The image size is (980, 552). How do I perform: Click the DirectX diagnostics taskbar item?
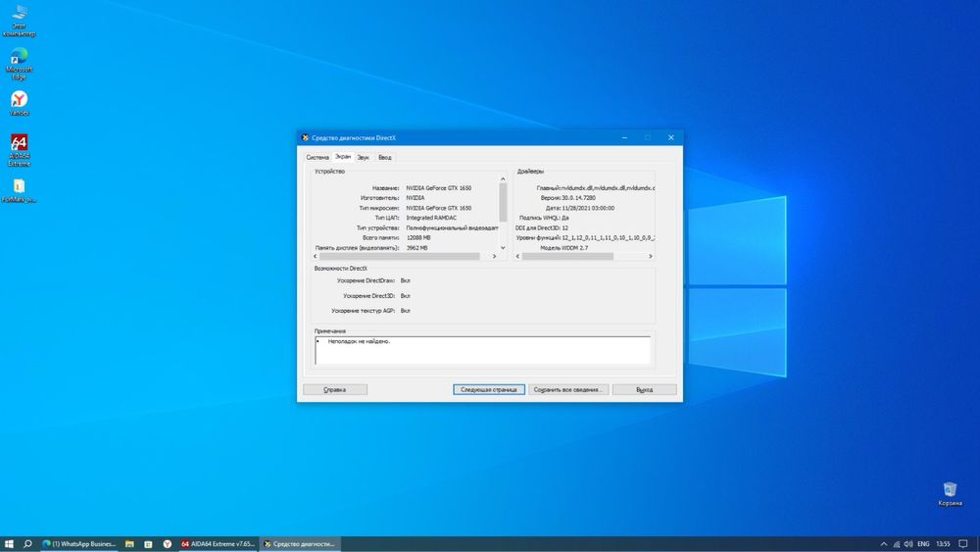[300, 544]
